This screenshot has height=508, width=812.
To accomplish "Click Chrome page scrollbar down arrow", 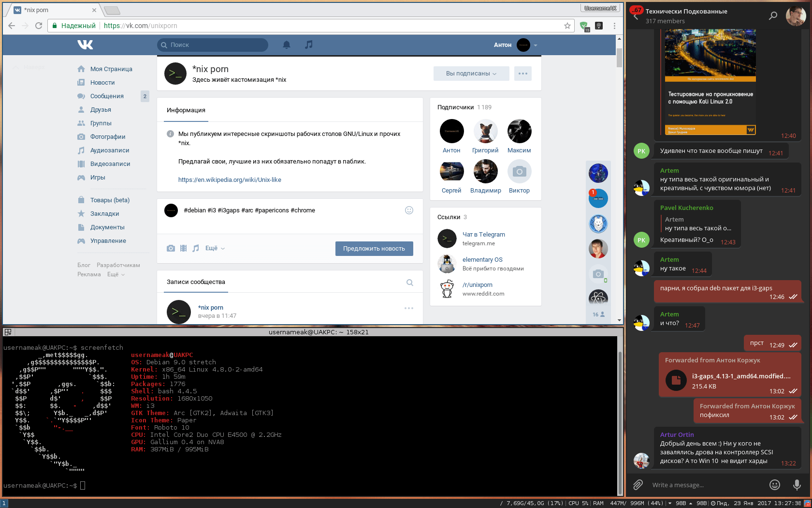I will pos(619,320).
